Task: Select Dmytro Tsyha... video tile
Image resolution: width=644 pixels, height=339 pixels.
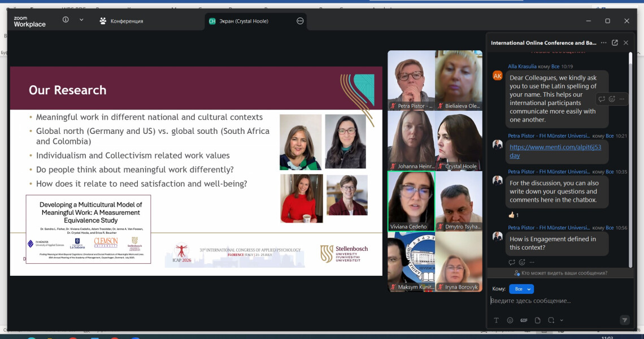Action: (x=459, y=201)
